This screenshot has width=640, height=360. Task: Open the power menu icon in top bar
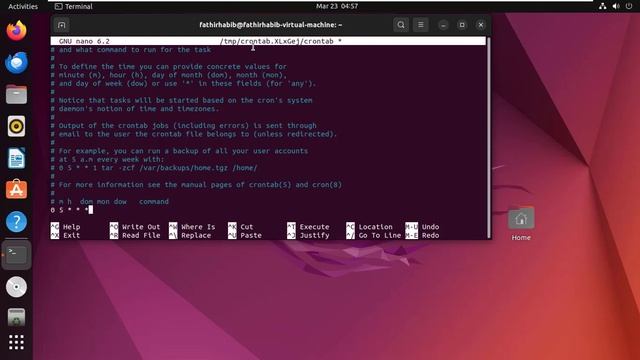click(629, 6)
